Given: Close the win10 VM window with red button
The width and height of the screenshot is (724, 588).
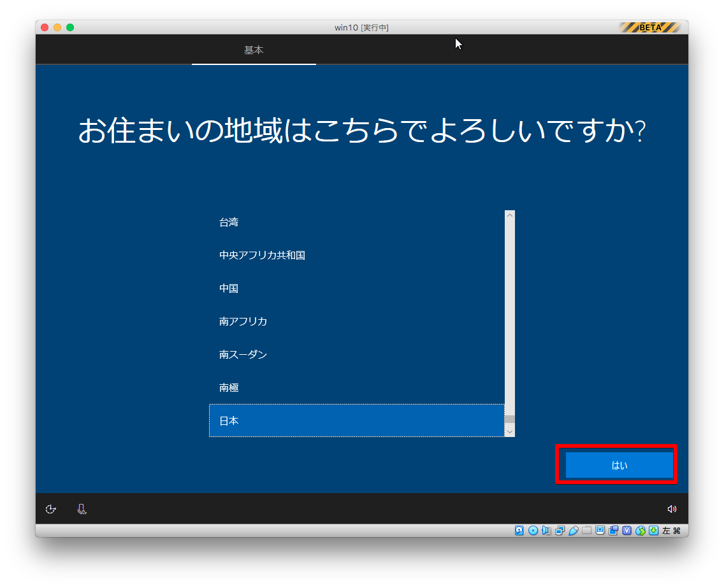Looking at the screenshot, I should pyautogui.click(x=45, y=27).
